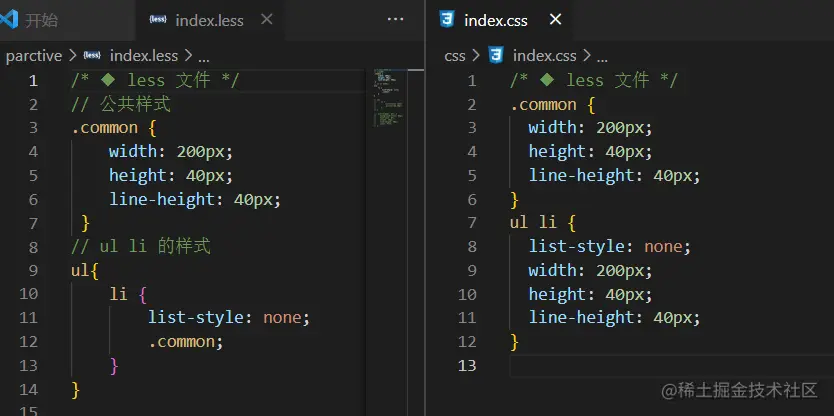
Task: Click 'li {' on line 10 of index.less
Action: point(128,294)
